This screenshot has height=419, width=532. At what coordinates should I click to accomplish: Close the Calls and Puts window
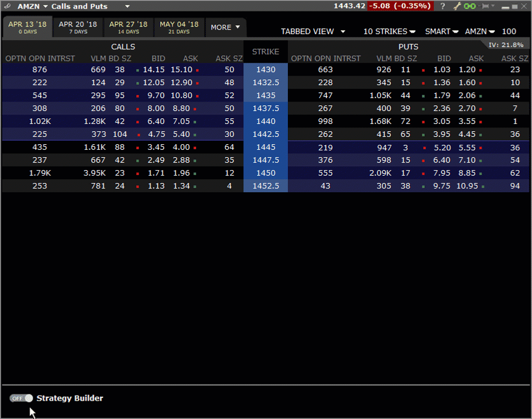pos(524,6)
